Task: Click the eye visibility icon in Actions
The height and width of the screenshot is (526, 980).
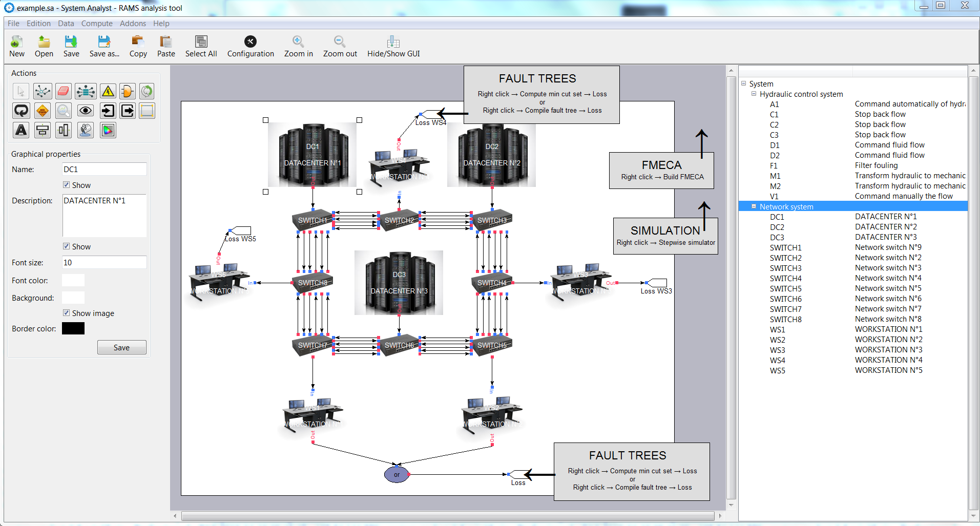Action: tap(85, 111)
